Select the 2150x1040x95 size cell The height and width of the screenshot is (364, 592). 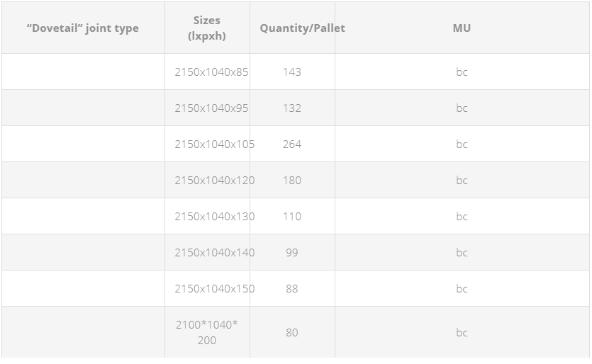point(207,108)
